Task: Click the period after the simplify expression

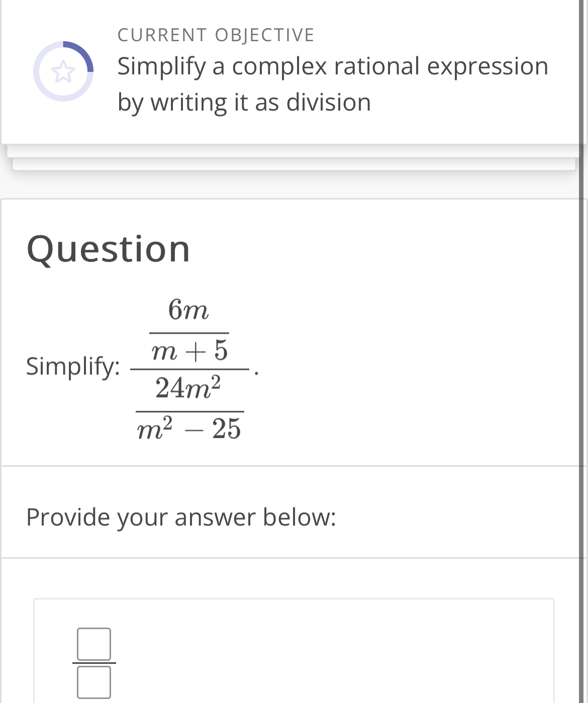Action: click(x=256, y=372)
